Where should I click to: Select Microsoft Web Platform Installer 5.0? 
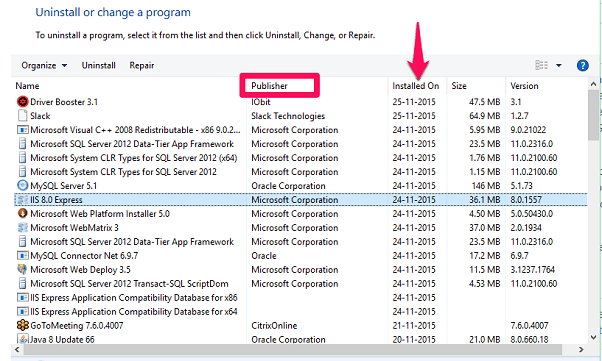click(x=100, y=214)
